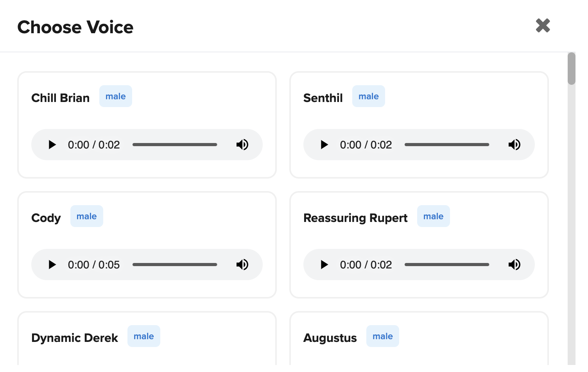Click the voice list vertical scrollbar thumb
This screenshot has height=372, width=588.
[x=572, y=69]
